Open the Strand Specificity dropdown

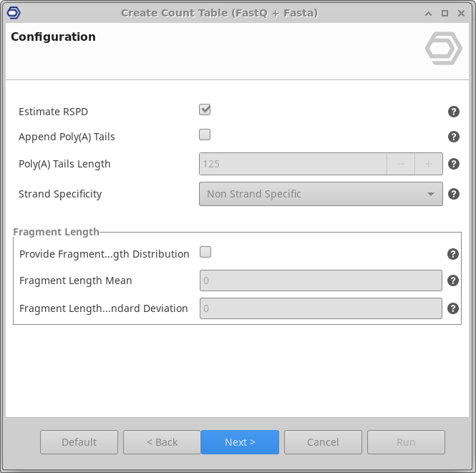pyautogui.click(x=321, y=194)
